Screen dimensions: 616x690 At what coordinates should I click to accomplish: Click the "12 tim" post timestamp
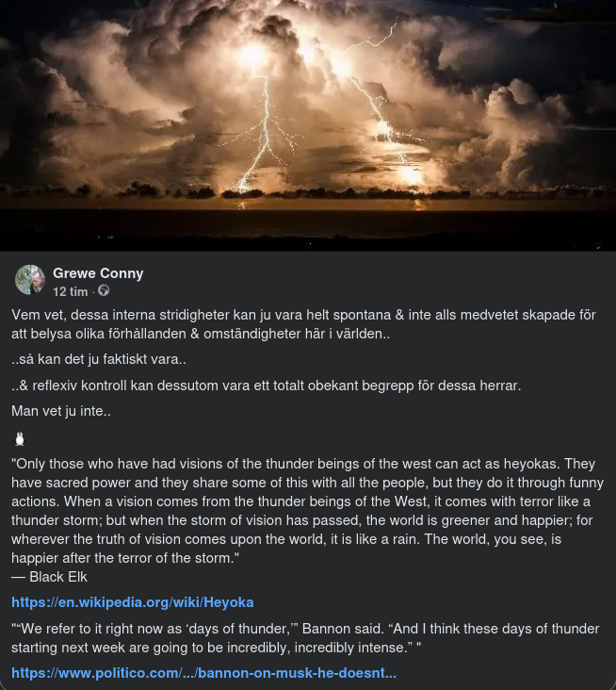(x=71, y=291)
